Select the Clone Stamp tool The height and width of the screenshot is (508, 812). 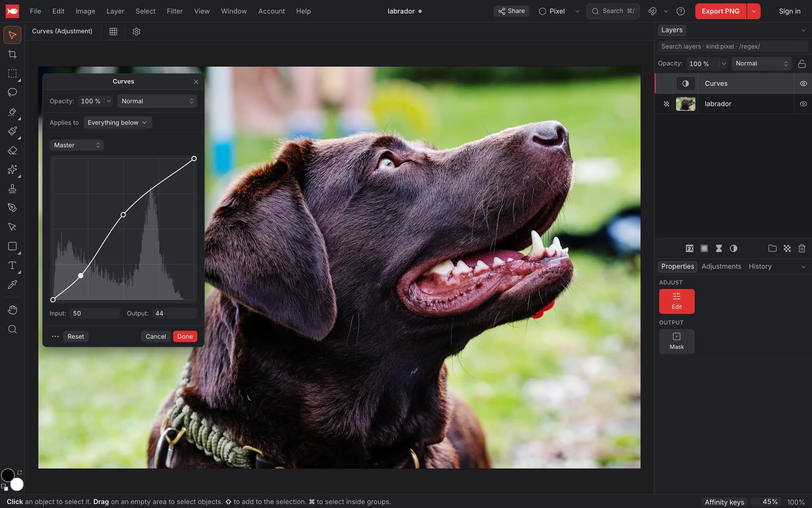point(12,188)
